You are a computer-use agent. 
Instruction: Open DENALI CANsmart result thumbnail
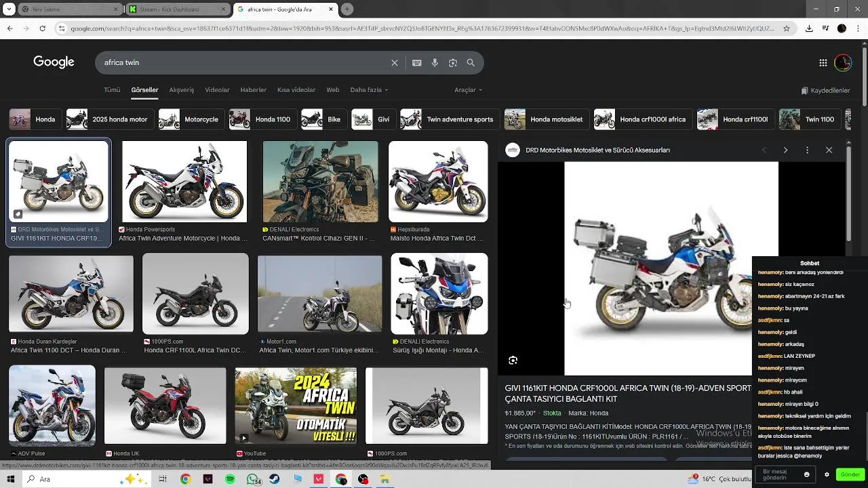point(320,181)
